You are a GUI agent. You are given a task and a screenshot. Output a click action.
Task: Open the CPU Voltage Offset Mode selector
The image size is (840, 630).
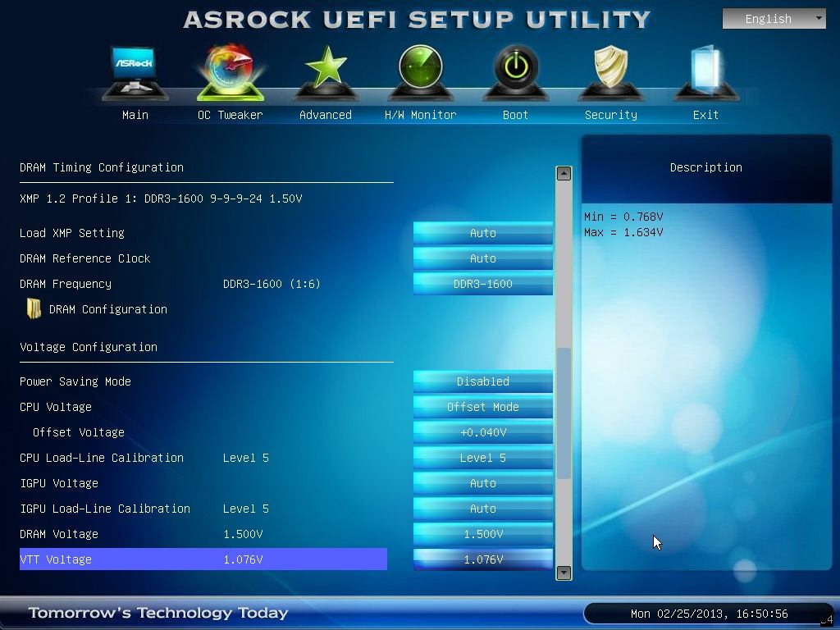[x=482, y=407]
